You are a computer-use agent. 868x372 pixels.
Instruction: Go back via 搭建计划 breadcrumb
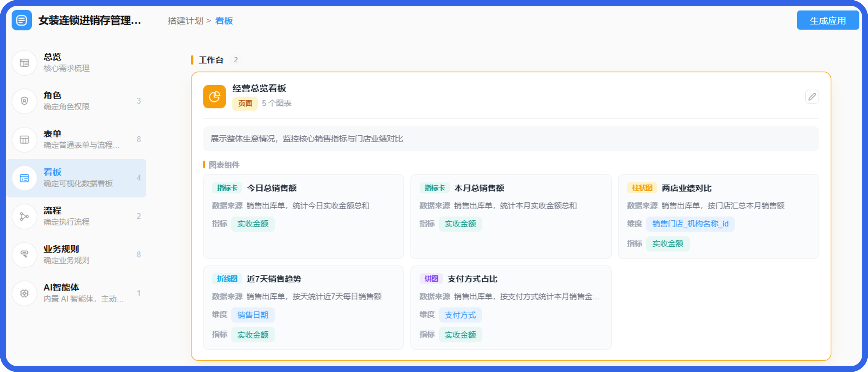coord(186,21)
